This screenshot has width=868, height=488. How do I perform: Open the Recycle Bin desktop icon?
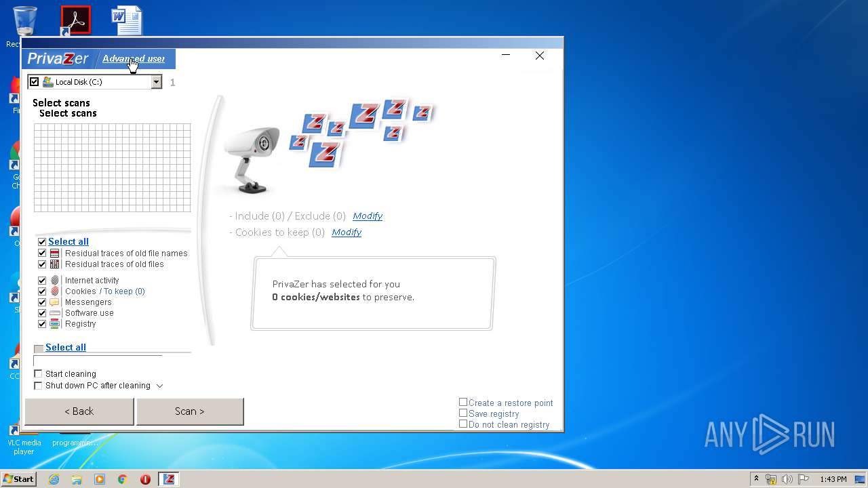pyautogui.click(x=24, y=22)
